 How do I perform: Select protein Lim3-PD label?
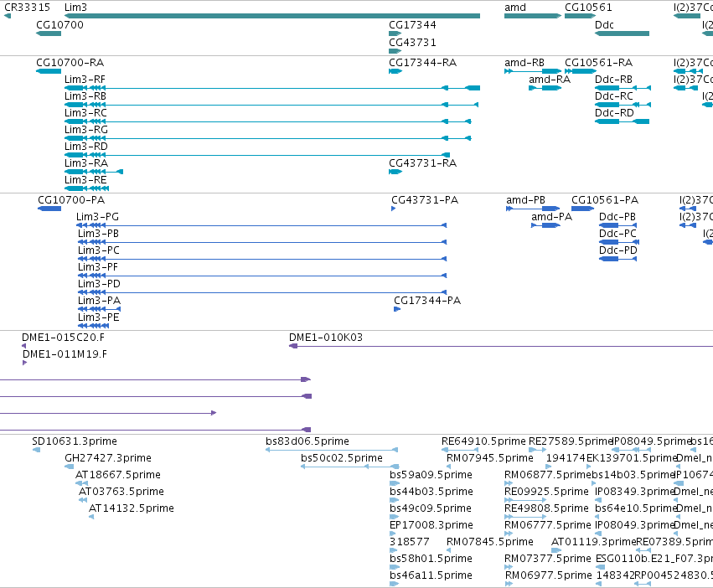click(x=99, y=284)
